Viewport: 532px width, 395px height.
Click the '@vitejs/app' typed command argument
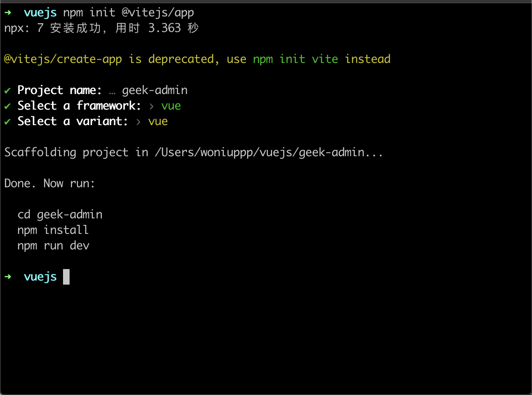[x=158, y=13]
